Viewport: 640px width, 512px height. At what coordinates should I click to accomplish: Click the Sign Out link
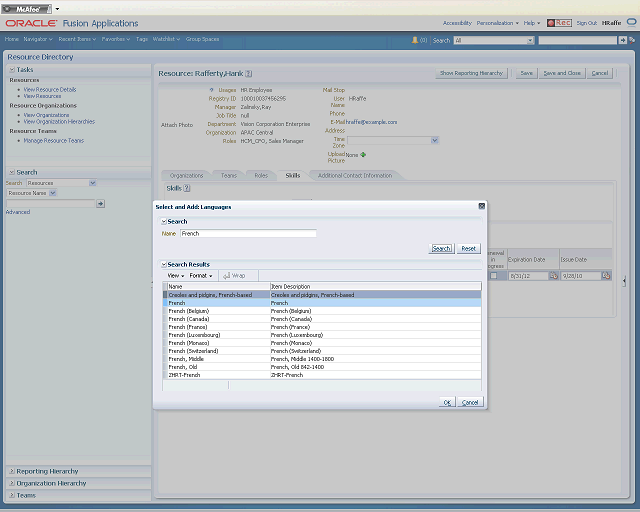pos(587,23)
